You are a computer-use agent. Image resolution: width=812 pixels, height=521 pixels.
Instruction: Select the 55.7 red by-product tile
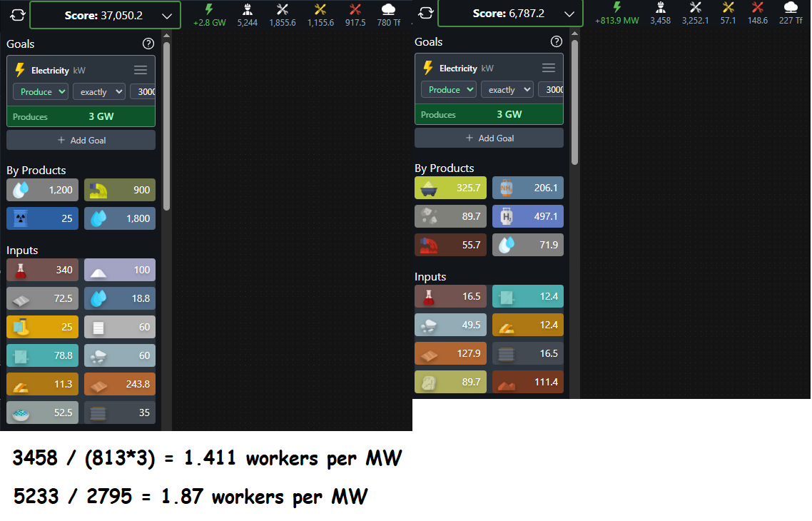pos(450,245)
